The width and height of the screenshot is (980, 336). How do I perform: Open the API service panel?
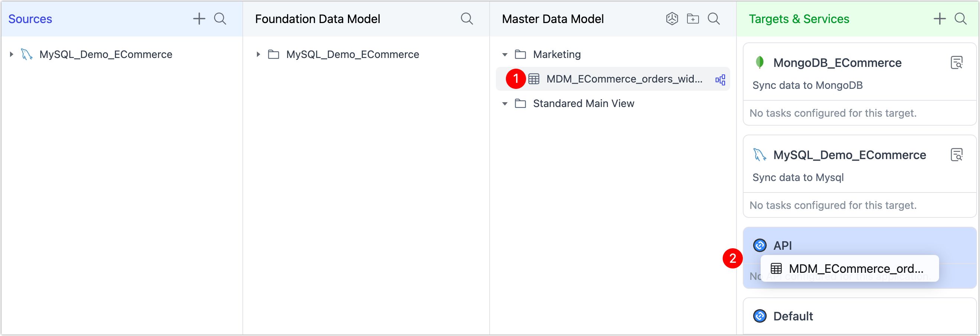[783, 245]
